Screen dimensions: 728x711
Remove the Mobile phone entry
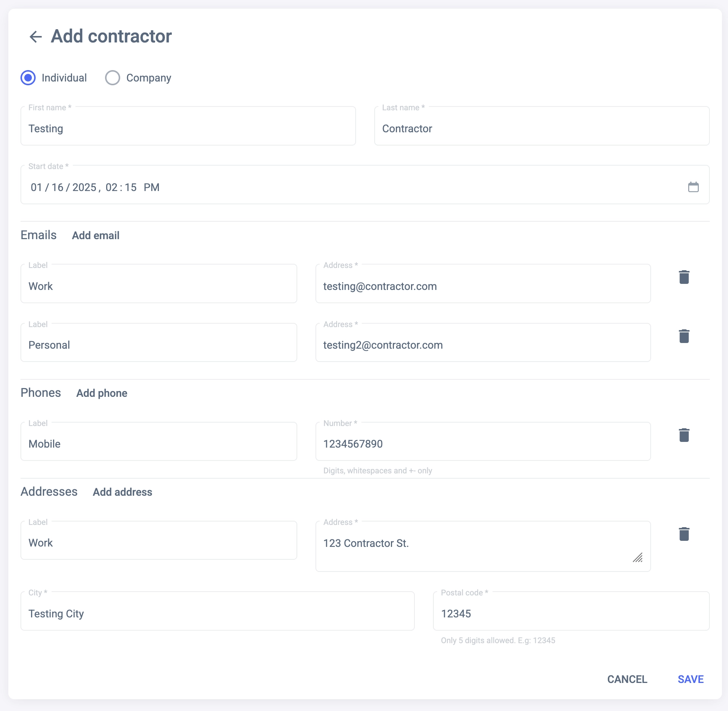[684, 435]
